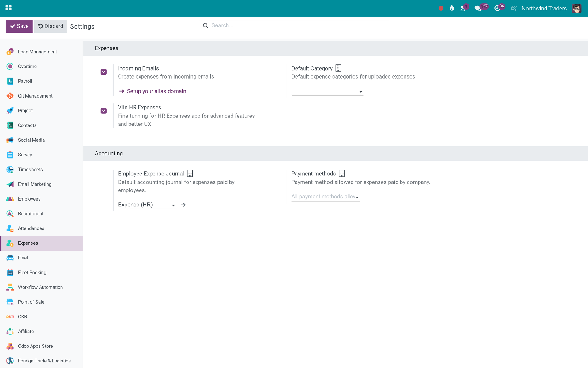
Task: Click the Email Marketing paper plane icon
Action: click(10, 184)
